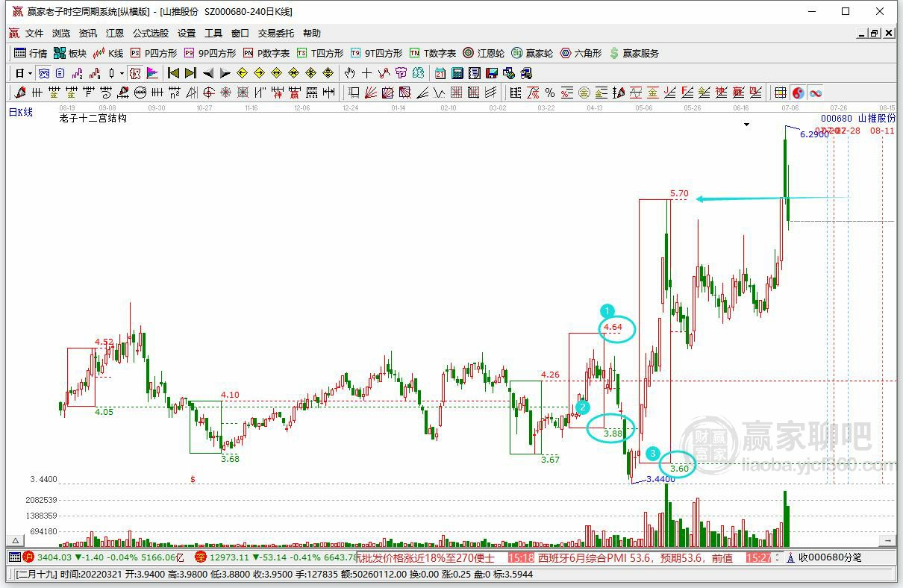
Task: Click the Gann fan lines icon
Action: 370,93
